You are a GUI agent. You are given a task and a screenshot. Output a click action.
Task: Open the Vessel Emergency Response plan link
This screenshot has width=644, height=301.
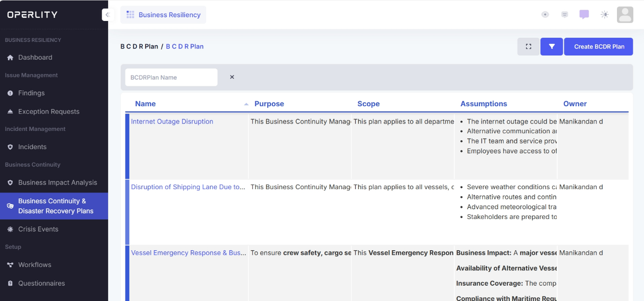pyautogui.click(x=188, y=253)
